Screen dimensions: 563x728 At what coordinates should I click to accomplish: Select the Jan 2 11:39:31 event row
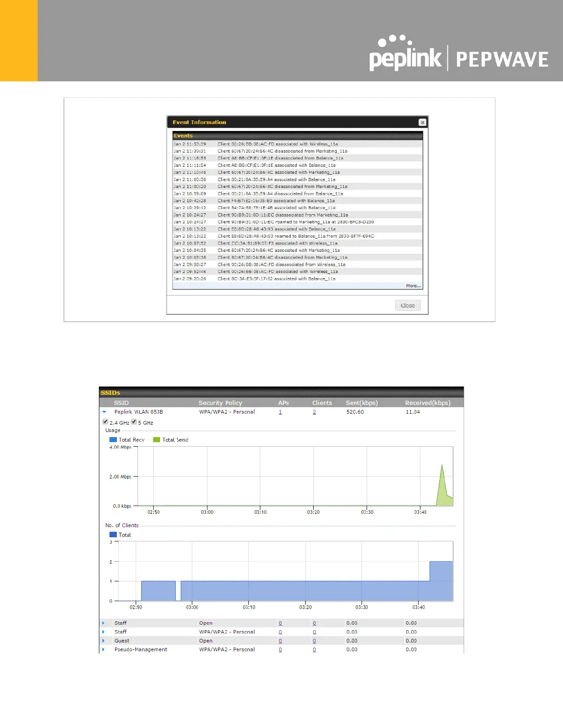point(298,151)
